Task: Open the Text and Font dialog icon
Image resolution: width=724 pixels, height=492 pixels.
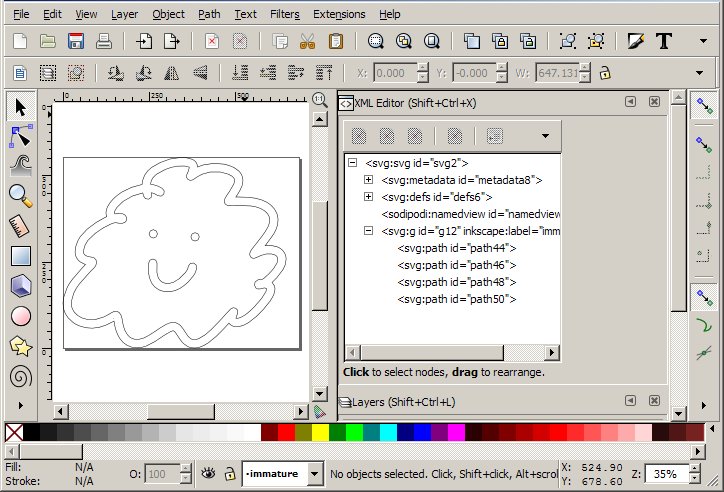Action: (663, 41)
